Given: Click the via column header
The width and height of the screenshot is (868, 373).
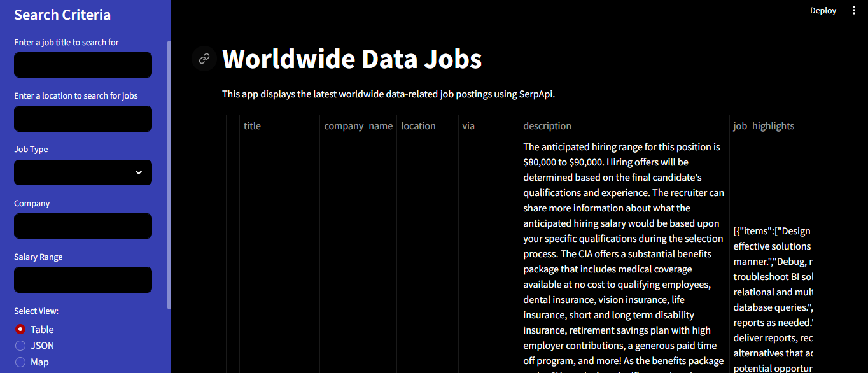Looking at the screenshot, I should (x=468, y=125).
